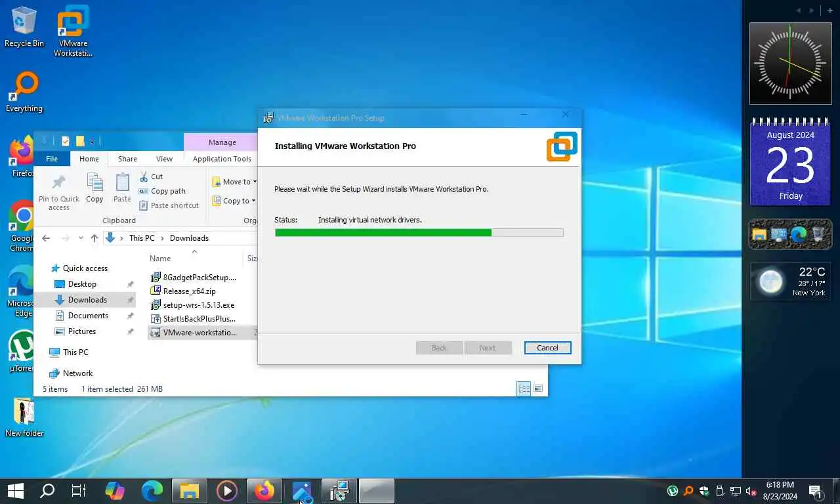Viewport: 840px width, 504px height.
Task: Switch to Firefox on taskbar
Action: (x=264, y=490)
